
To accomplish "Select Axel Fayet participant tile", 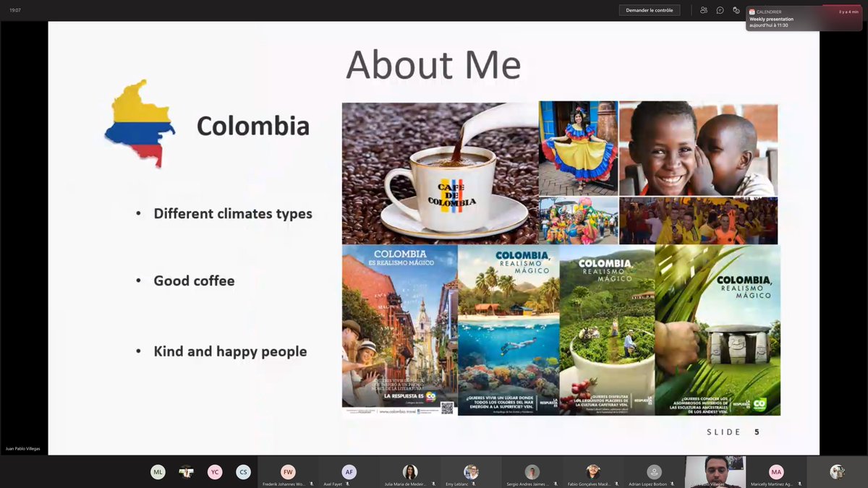I will (349, 472).
